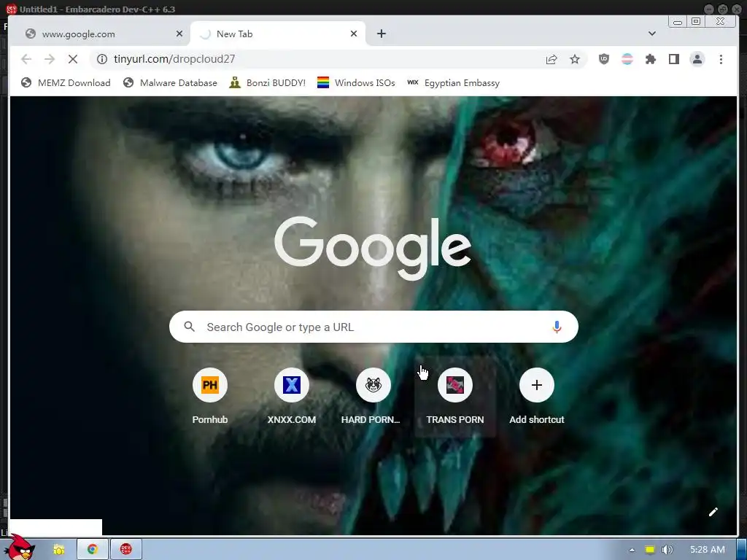Switch to Chrome in the taskbar
Image resolution: width=747 pixels, height=560 pixels.
tap(93, 550)
